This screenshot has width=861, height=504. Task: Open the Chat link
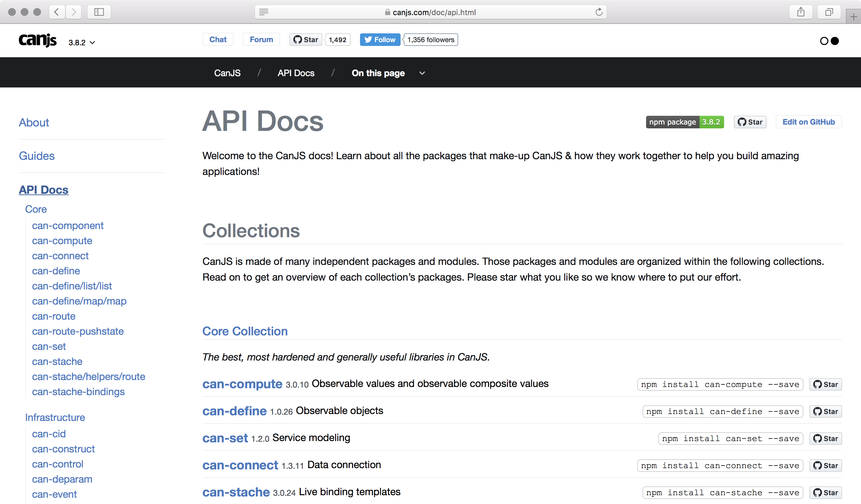218,40
